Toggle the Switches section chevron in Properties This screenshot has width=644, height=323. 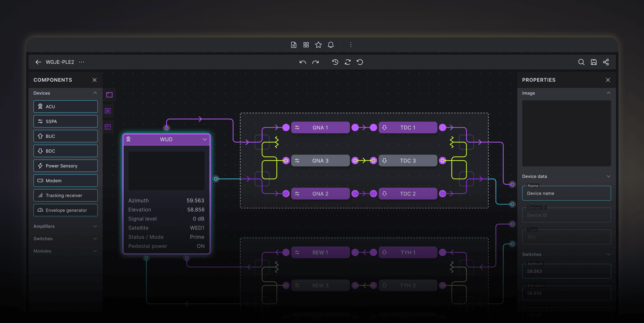click(609, 254)
